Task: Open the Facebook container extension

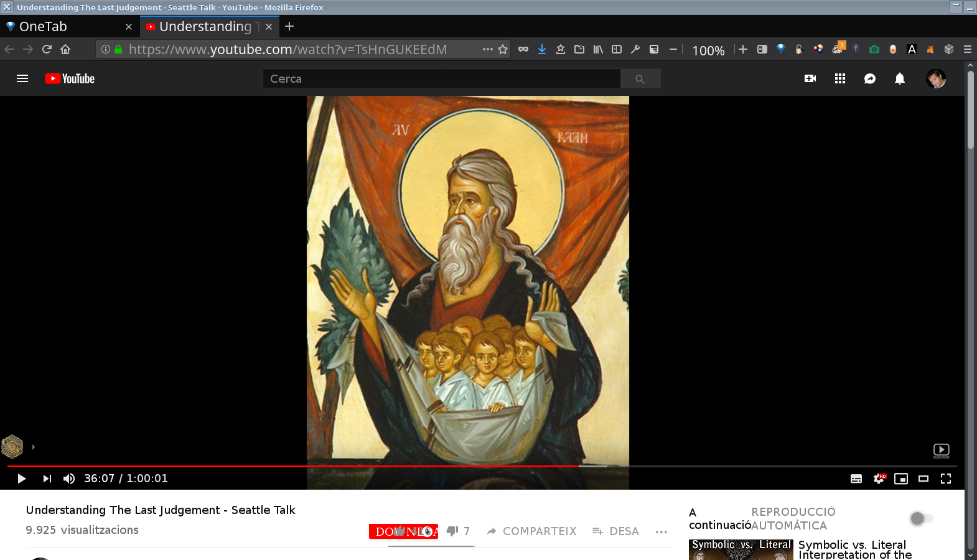Action: click(856, 49)
